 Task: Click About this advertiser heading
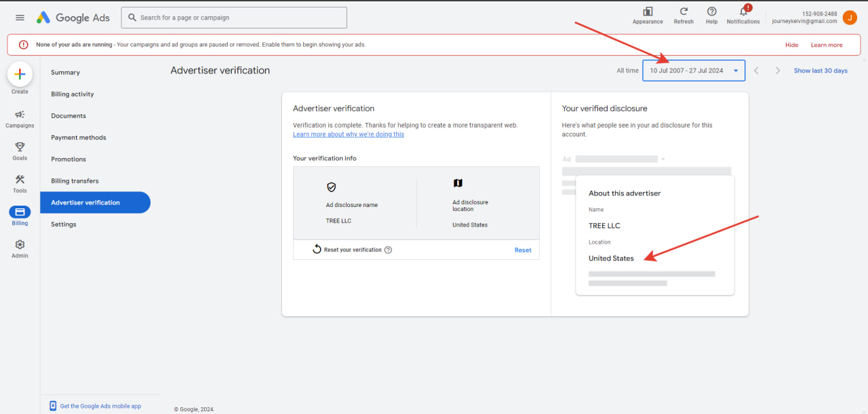(625, 193)
